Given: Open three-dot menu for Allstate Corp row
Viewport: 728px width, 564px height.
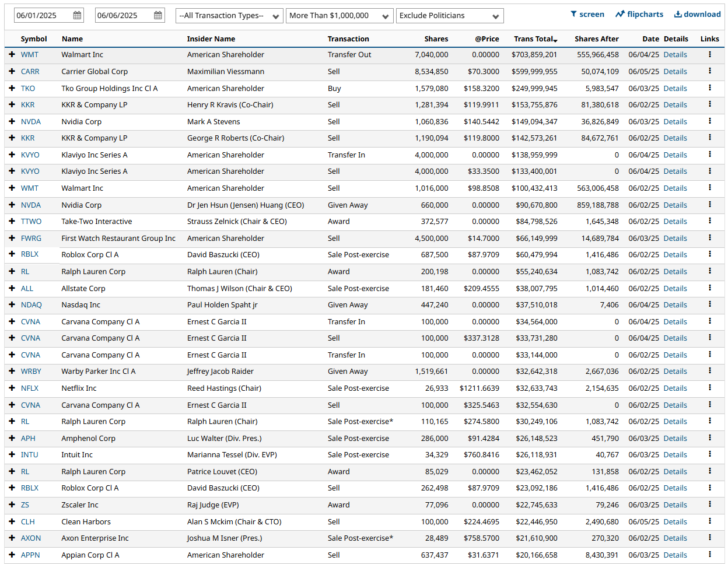Looking at the screenshot, I should (x=710, y=288).
